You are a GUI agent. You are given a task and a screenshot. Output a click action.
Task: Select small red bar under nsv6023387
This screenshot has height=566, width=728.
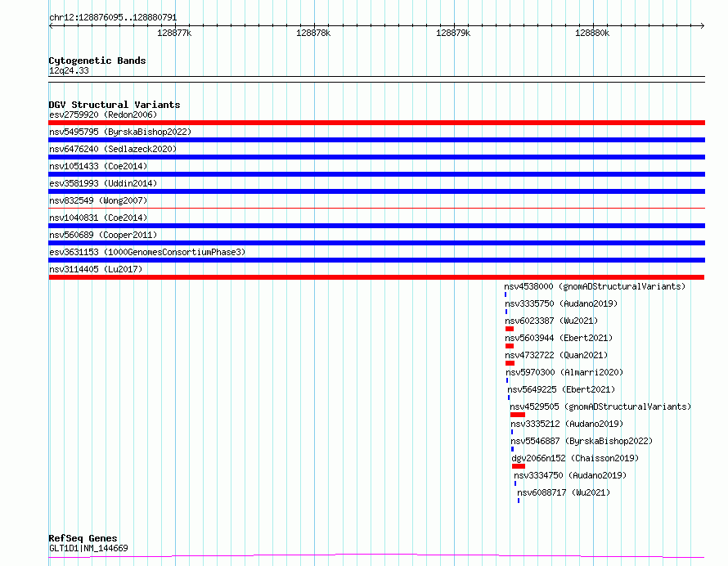pyautogui.click(x=510, y=329)
